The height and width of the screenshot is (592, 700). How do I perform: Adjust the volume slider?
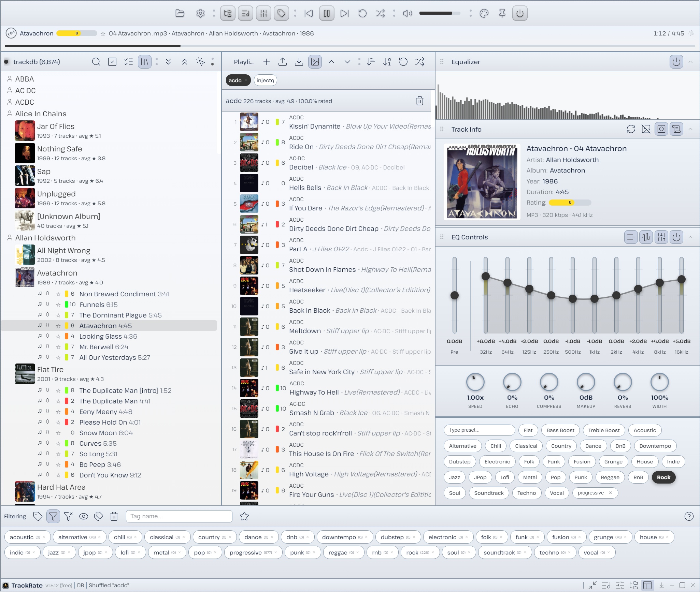pyautogui.click(x=440, y=13)
